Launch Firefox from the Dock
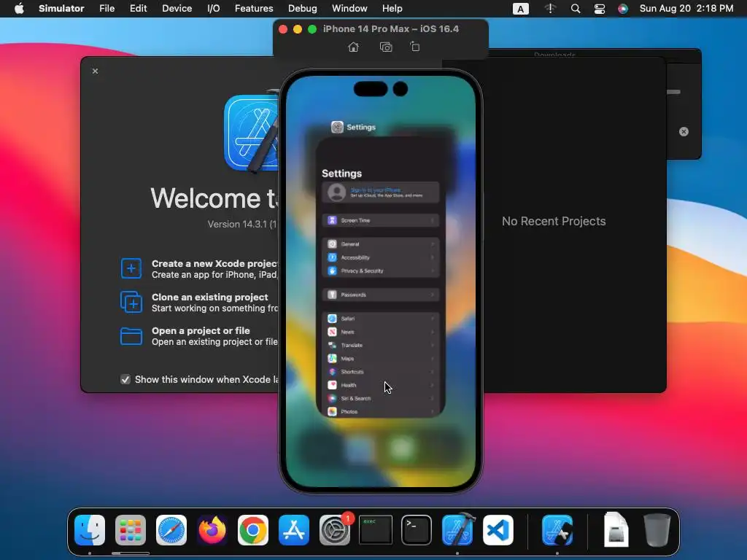Screen dimensions: 747x560 tap(212, 530)
